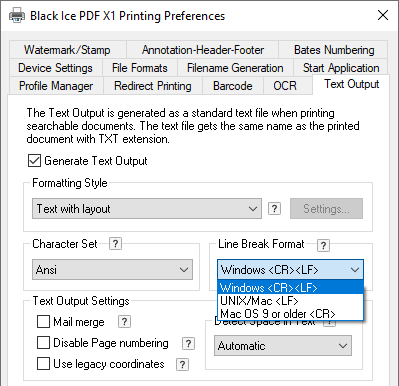The height and width of the screenshot is (386, 399).
Task: Show help for Disable Page numbering
Action: [188, 343]
